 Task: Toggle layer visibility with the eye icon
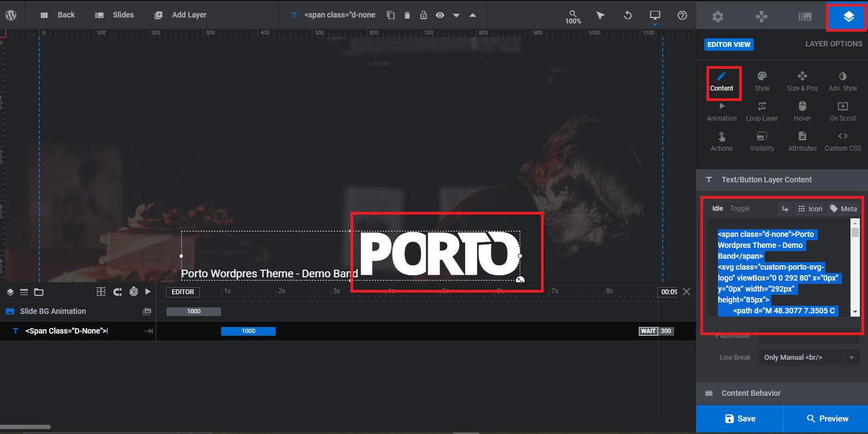point(440,15)
